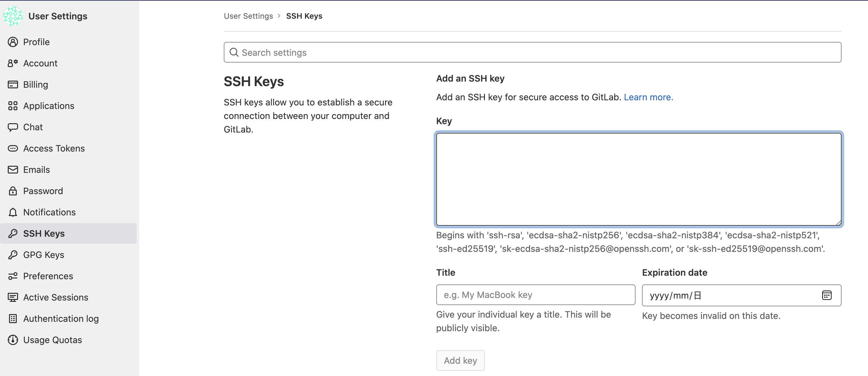
Task: Click the Notifications bell icon
Action: point(13,212)
